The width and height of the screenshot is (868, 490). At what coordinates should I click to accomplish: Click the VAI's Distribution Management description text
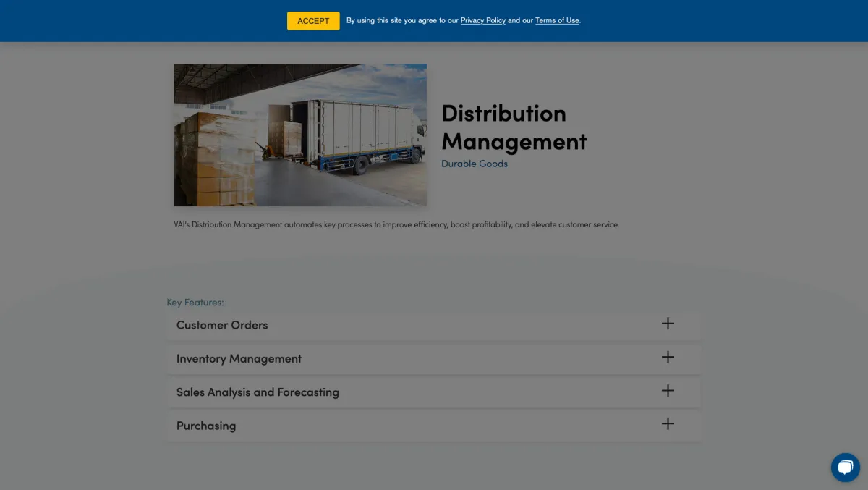point(396,225)
